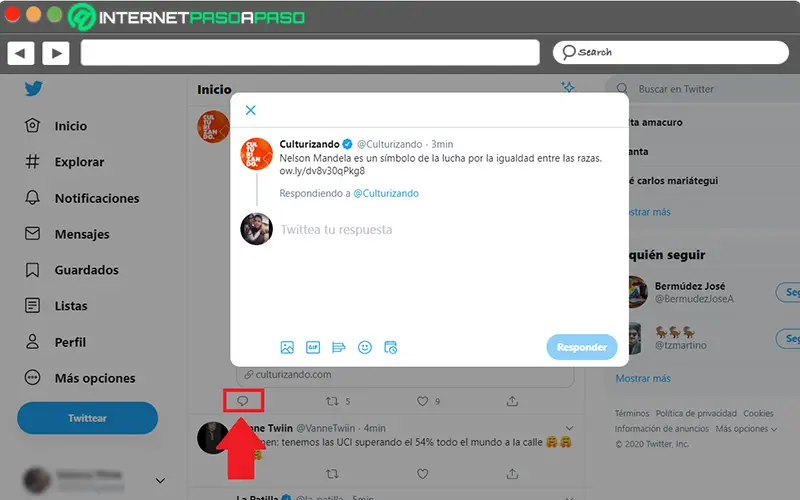Add a poll to the reply
Viewport: 800px width, 500px height.
point(338,347)
